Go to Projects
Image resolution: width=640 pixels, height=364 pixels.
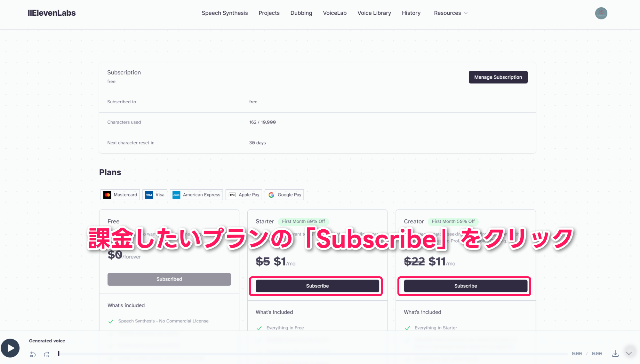[x=269, y=13]
